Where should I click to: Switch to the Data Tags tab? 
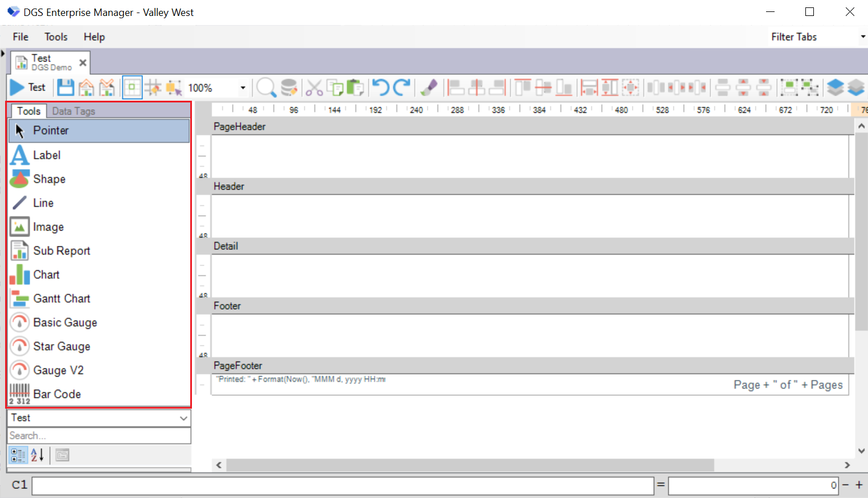[73, 111]
